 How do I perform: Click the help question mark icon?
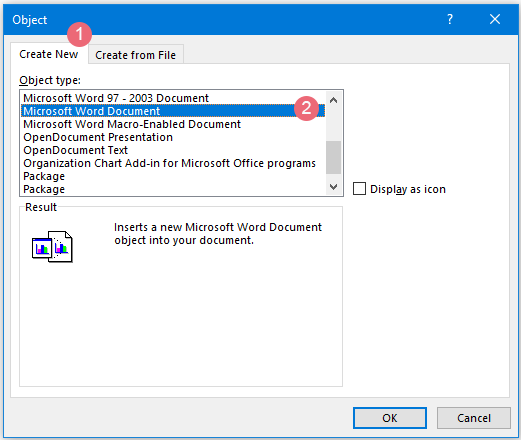tap(450, 19)
